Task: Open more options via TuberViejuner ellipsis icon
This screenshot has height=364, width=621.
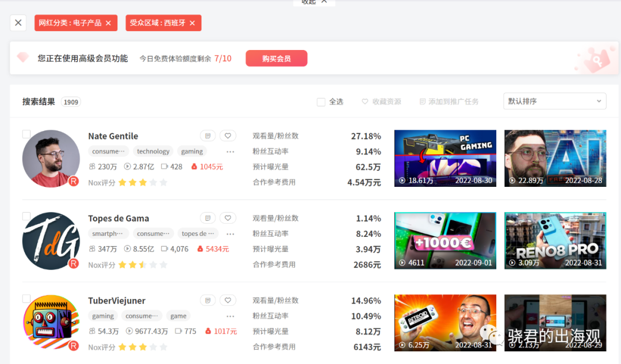Action: coord(231,316)
